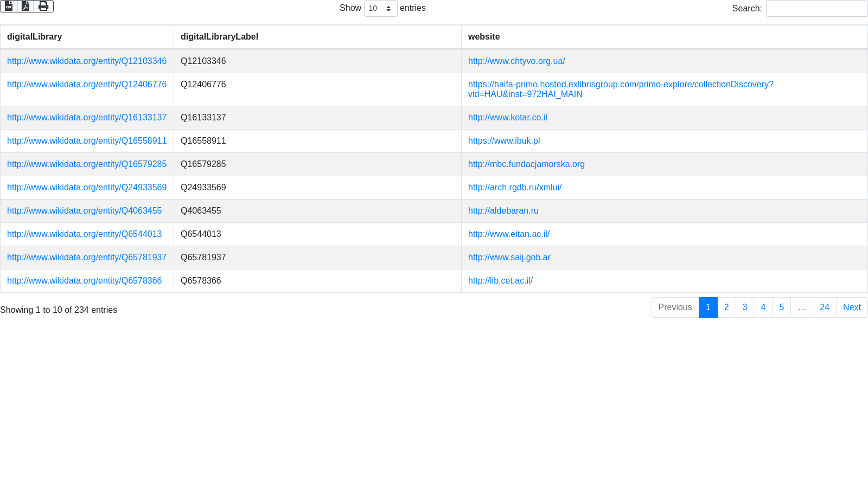Open the Show entries dropdown

point(380,9)
